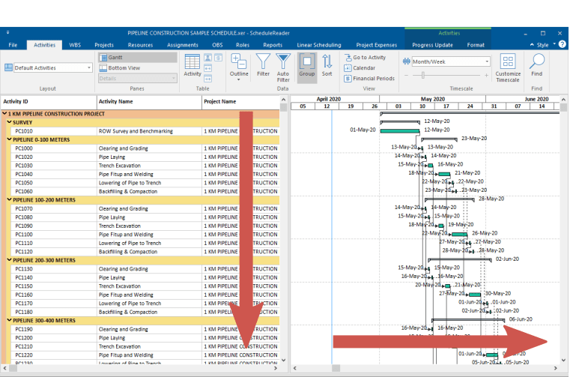This screenshot has width=588, height=377.
Task: Adjust the timescale zoom slider handle
Action: [x=423, y=76]
